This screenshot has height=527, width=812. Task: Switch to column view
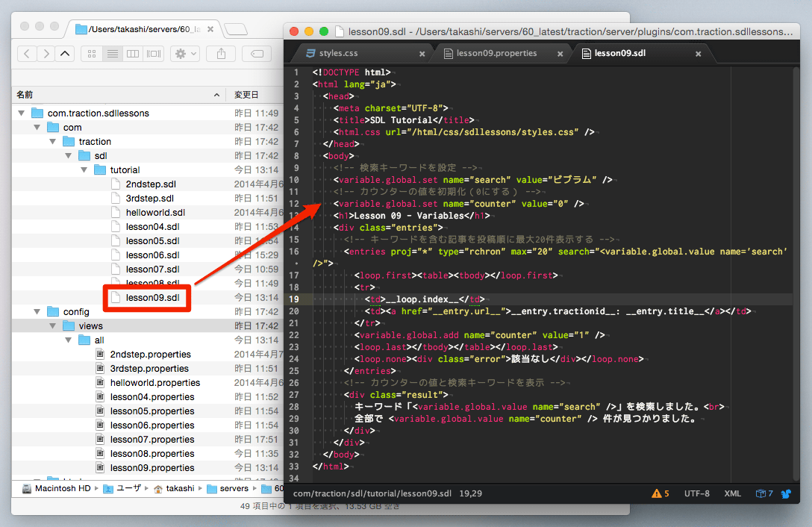point(133,54)
